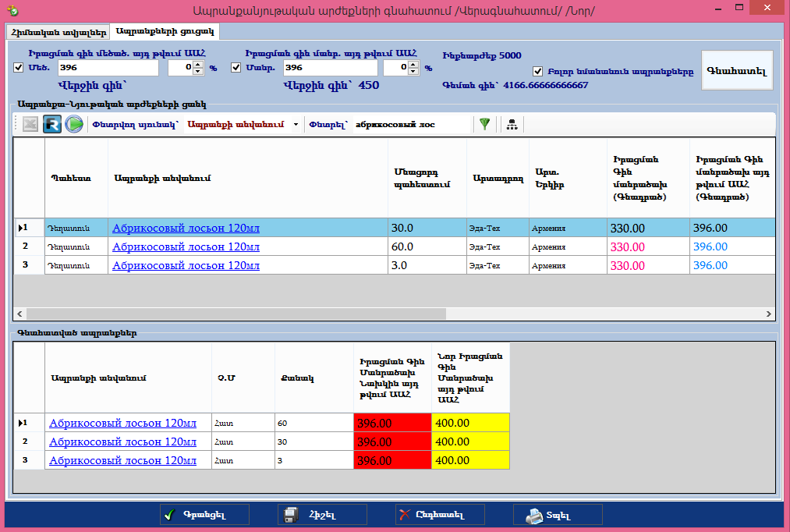Screen dimensions: 790x532
Task: Click the Տպել print button
Action: point(558,515)
